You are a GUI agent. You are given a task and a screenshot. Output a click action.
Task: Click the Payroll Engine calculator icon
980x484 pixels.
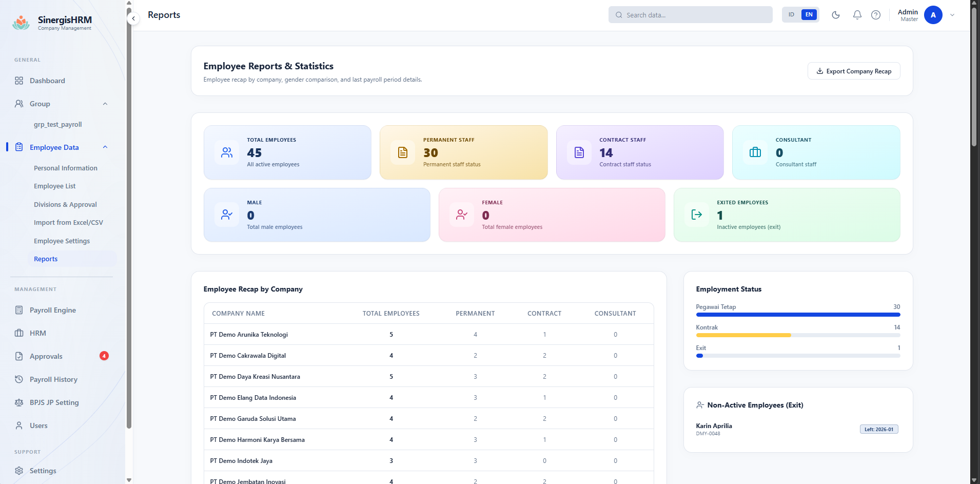[19, 310]
